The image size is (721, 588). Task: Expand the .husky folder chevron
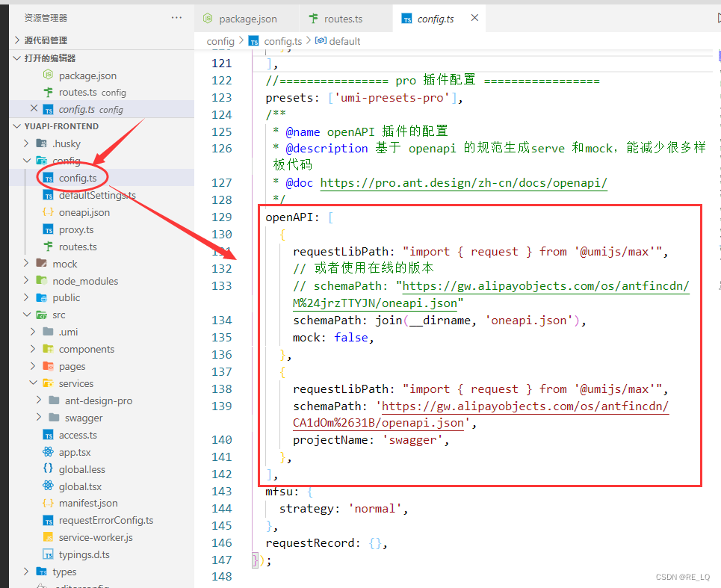(x=27, y=143)
